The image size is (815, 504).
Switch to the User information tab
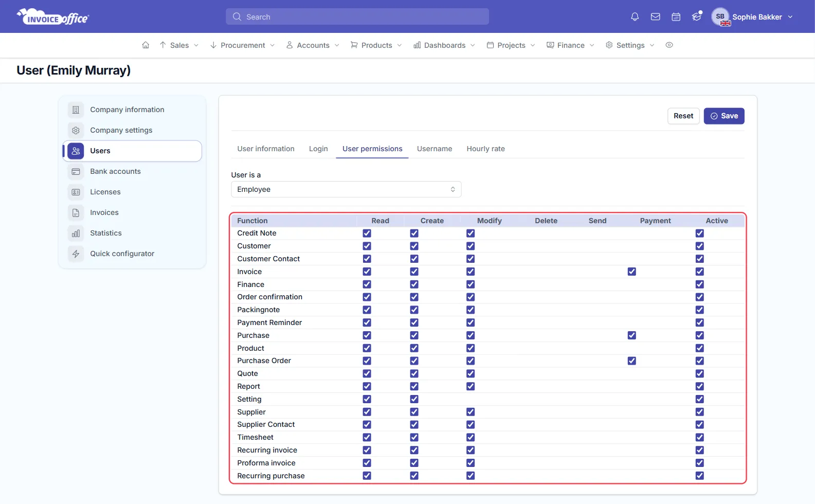[x=266, y=149]
